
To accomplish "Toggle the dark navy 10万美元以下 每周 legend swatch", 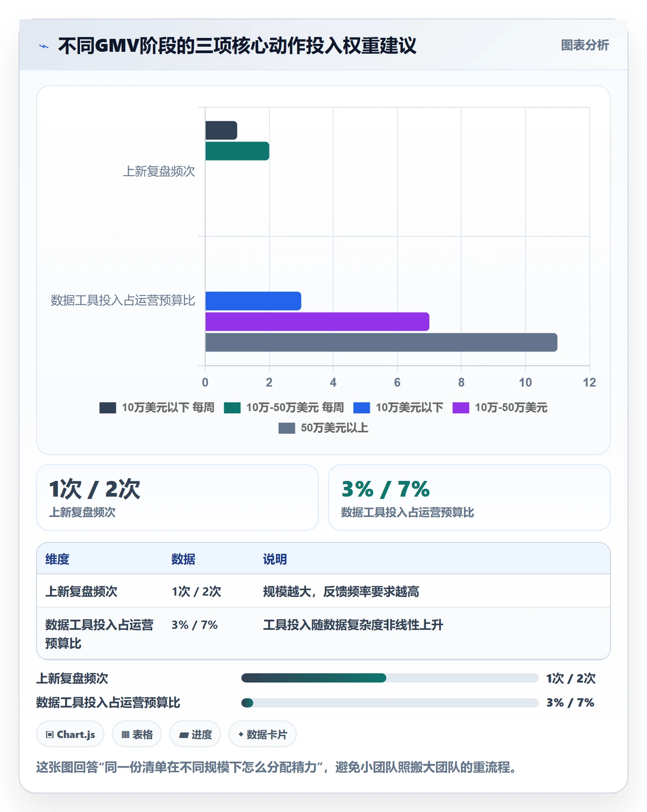I will (x=108, y=408).
